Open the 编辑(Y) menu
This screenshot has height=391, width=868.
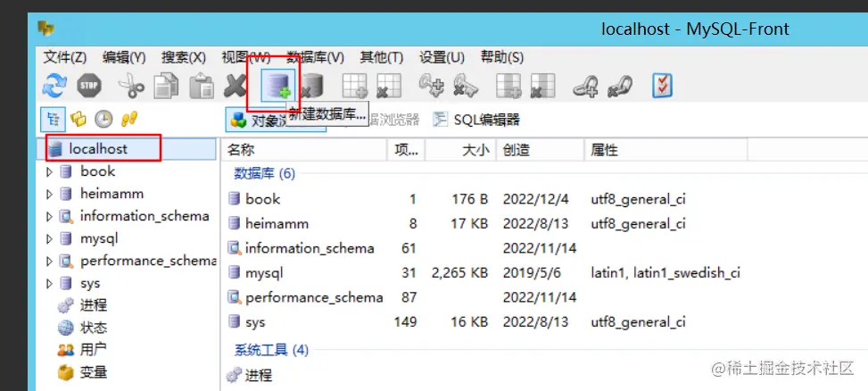pos(124,57)
